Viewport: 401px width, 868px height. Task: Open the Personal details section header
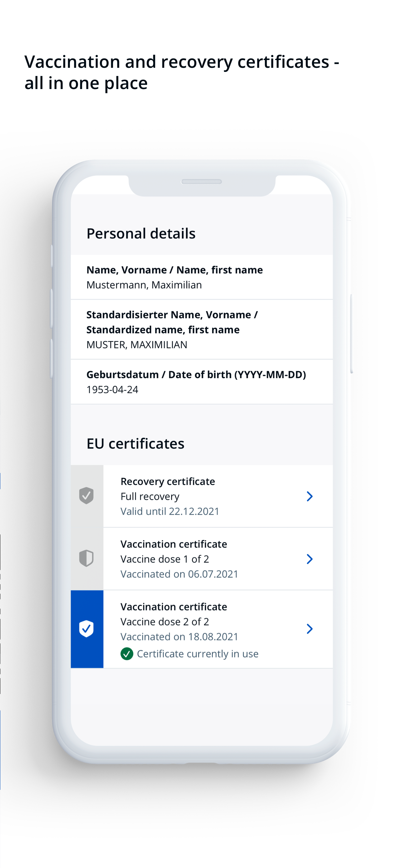[x=141, y=233]
